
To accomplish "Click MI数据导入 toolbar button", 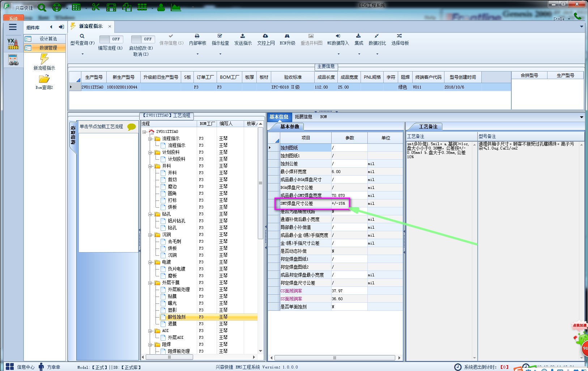I will click(338, 40).
